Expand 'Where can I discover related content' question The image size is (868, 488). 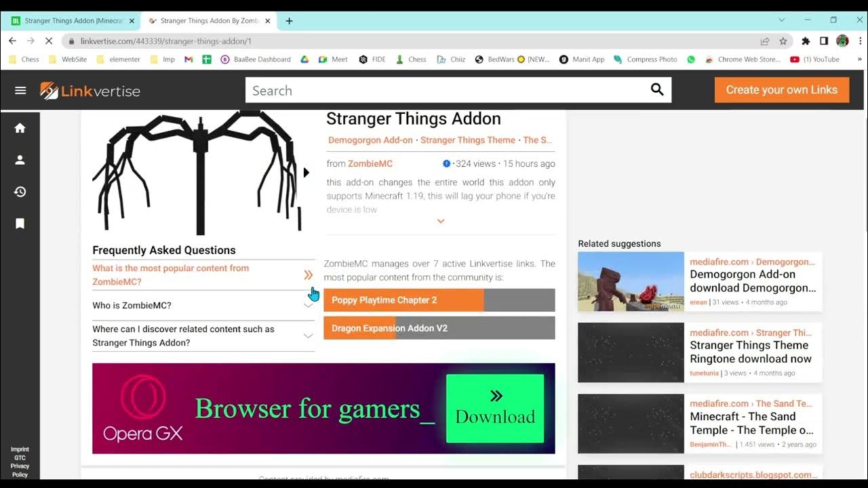tap(203, 335)
